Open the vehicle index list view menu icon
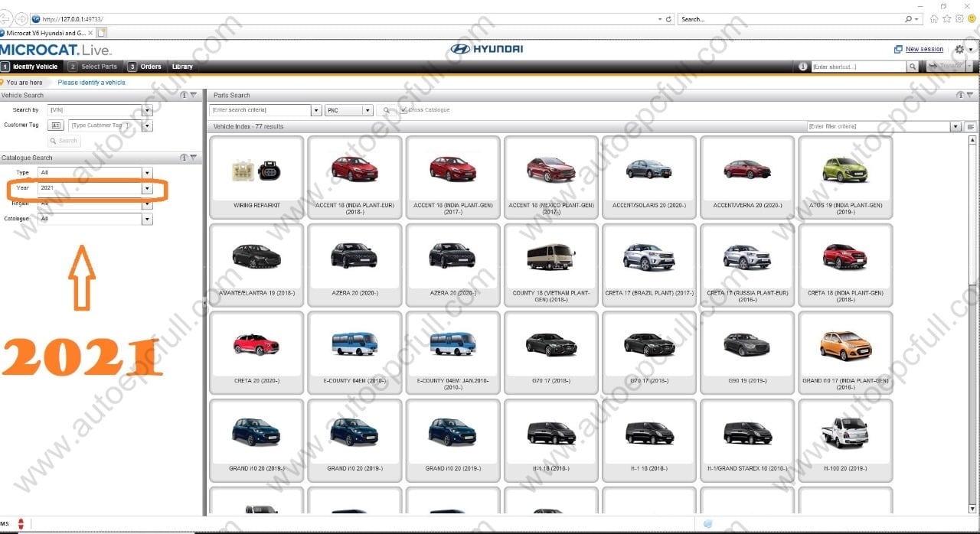The height and width of the screenshot is (534, 980). [971, 126]
